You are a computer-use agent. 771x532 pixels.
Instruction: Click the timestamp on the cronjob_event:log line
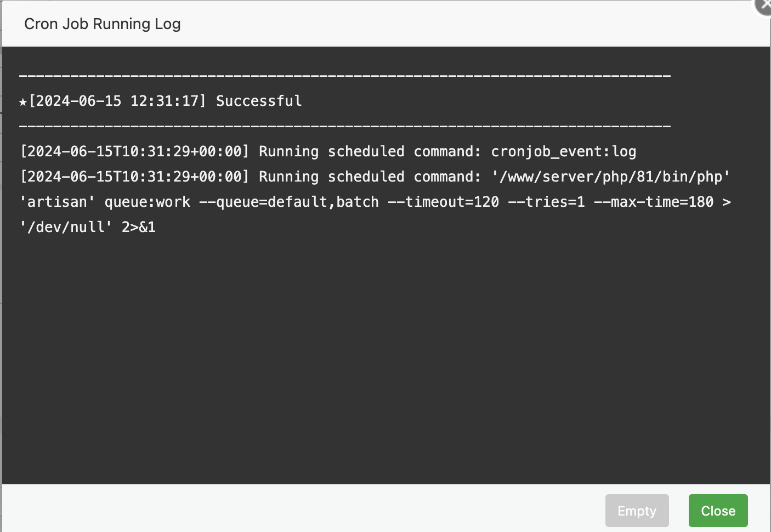134,151
